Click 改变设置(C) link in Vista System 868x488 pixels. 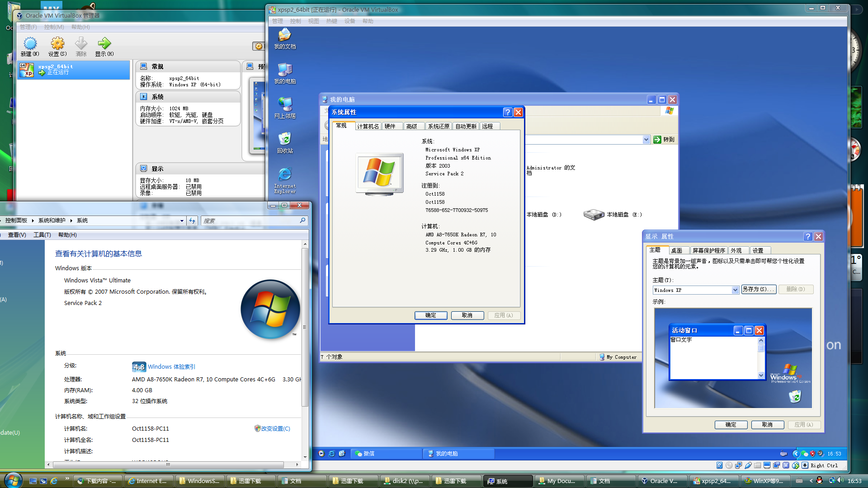[x=273, y=428]
